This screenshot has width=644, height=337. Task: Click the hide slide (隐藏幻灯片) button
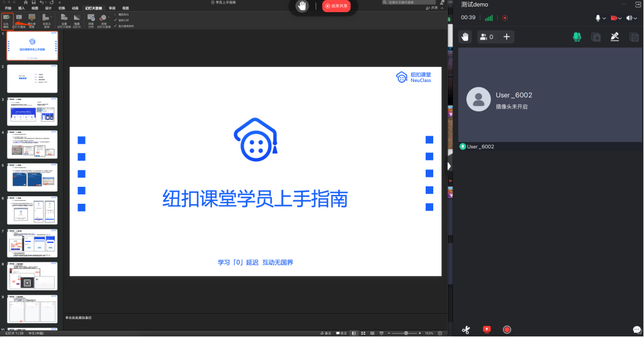pyautogui.click(x=77, y=21)
